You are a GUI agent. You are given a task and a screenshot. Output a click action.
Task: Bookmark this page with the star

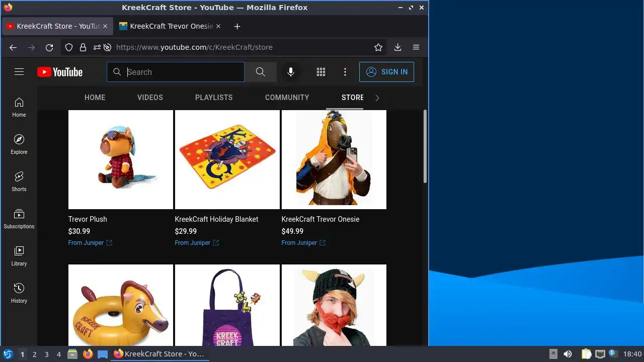(378, 47)
